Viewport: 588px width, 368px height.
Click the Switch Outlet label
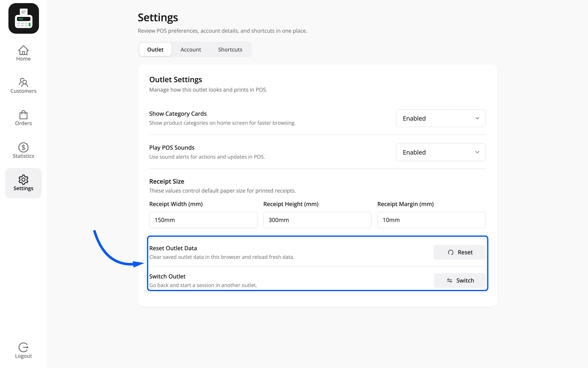coord(167,276)
